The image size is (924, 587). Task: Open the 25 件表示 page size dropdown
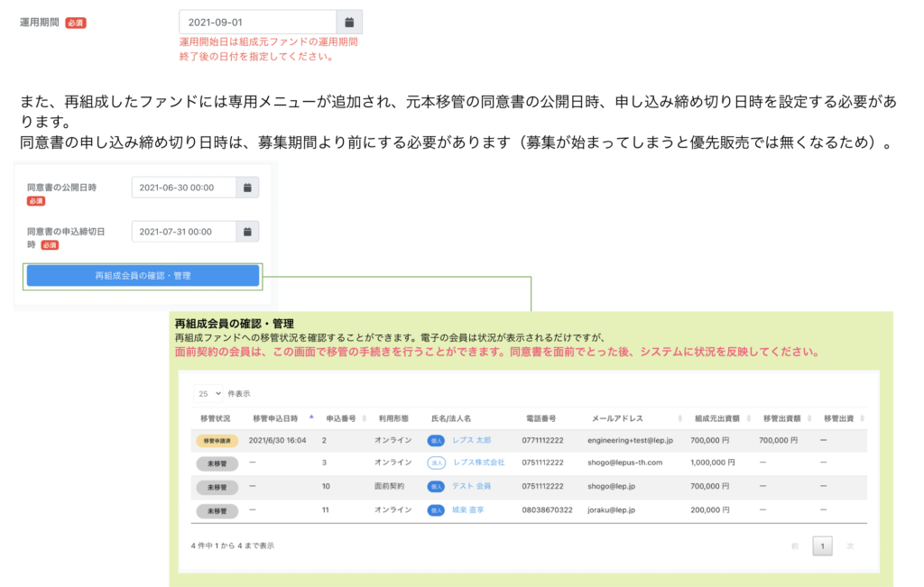(208, 393)
